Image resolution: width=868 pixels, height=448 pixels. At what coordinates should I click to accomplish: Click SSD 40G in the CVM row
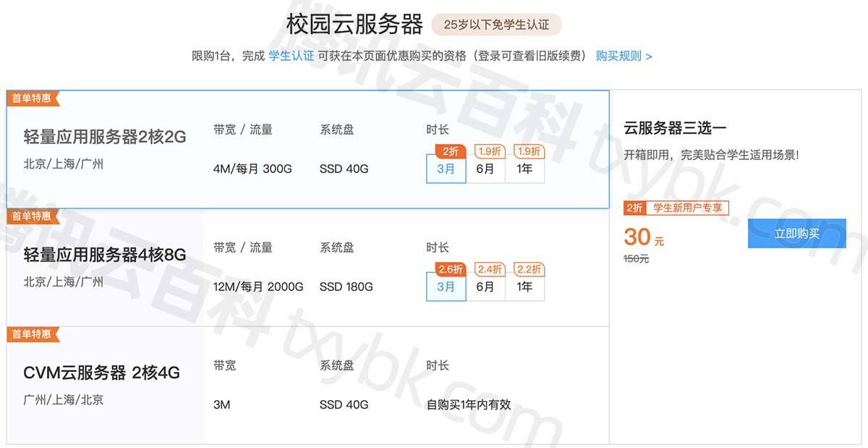point(344,405)
